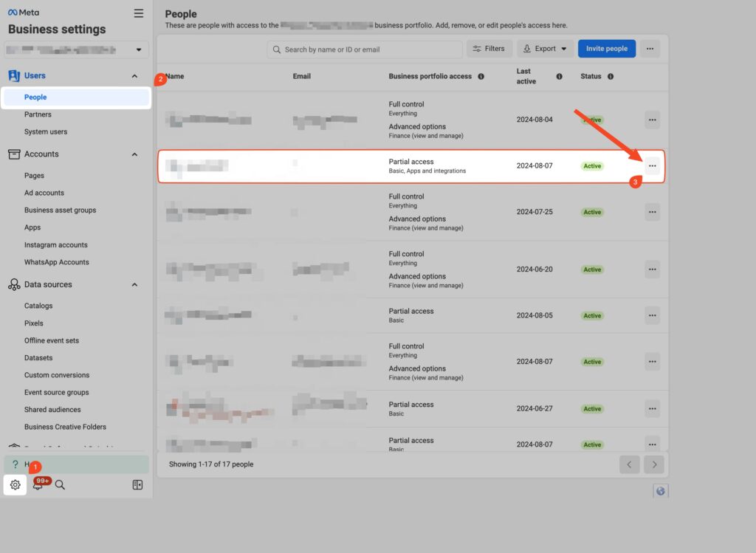Open options for Partial access Basic, Apps and integrations row
The image size is (756, 553).
[x=653, y=166]
